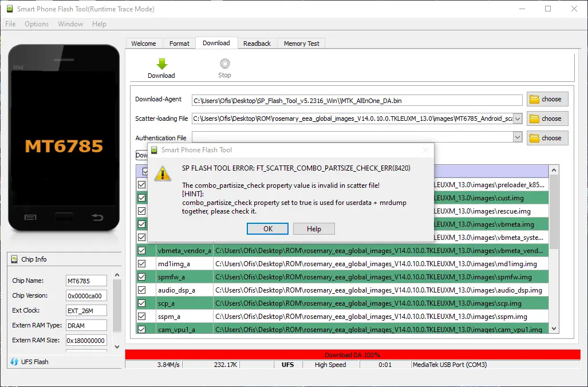588x387 pixels.
Task: Switch to the Readback tab
Action: pos(257,44)
